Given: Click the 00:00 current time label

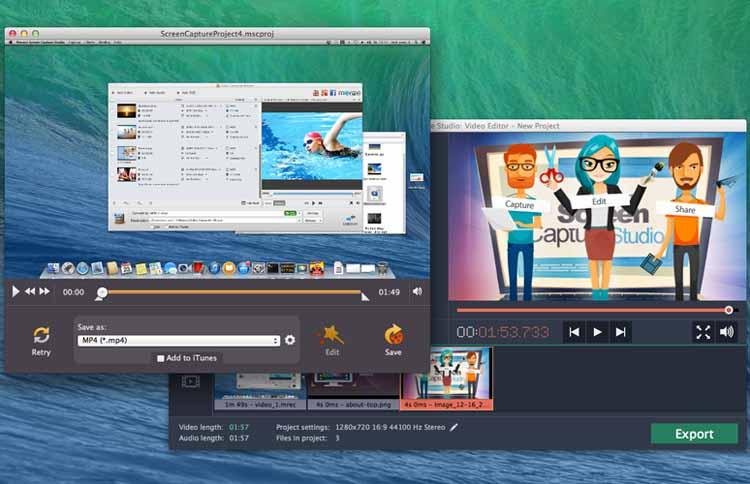Looking at the screenshot, I should coord(73,292).
